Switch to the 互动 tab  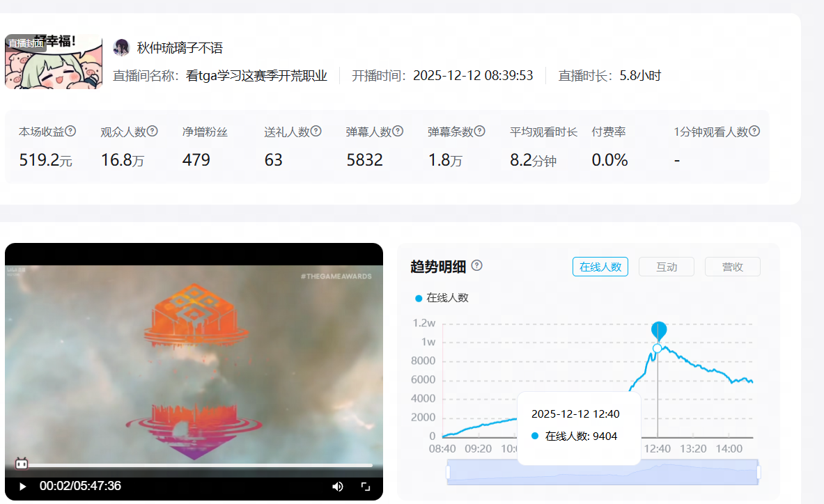pos(666,267)
